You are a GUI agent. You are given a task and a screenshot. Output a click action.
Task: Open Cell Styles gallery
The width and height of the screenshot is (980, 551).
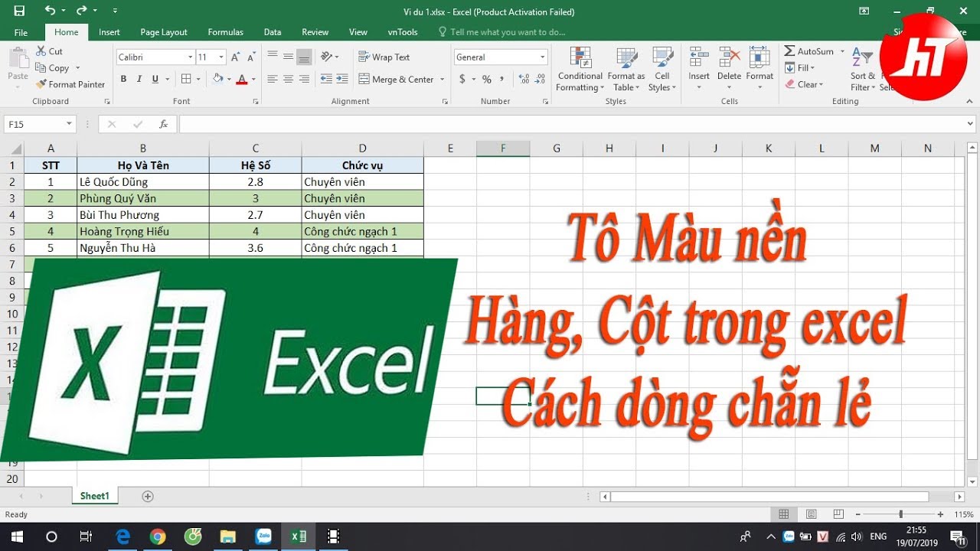[662, 69]
